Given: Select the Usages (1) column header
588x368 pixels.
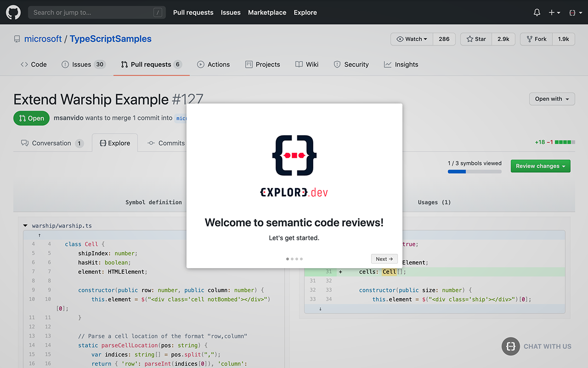Looking at the screenshot, I should click(x=434, y=202).
